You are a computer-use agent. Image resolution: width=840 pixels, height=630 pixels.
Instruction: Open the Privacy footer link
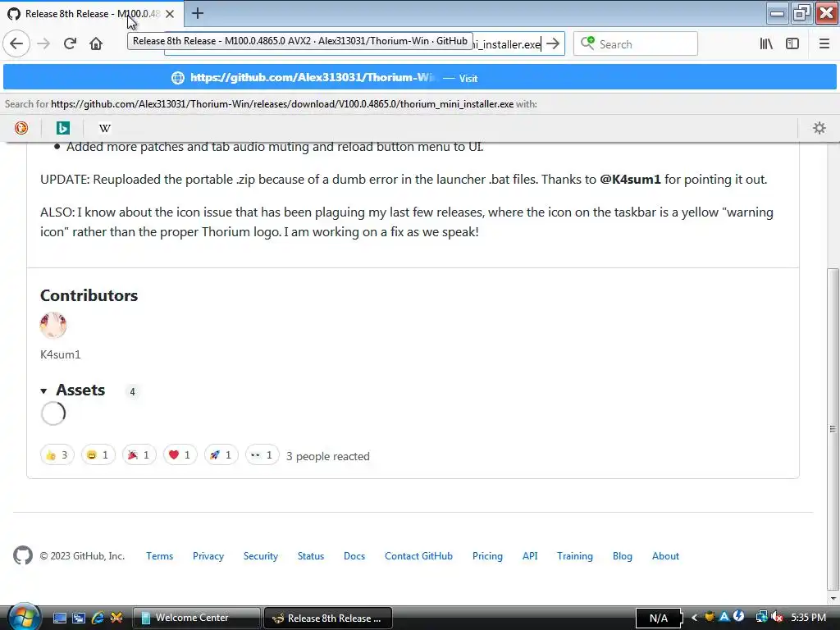[208, 556]
